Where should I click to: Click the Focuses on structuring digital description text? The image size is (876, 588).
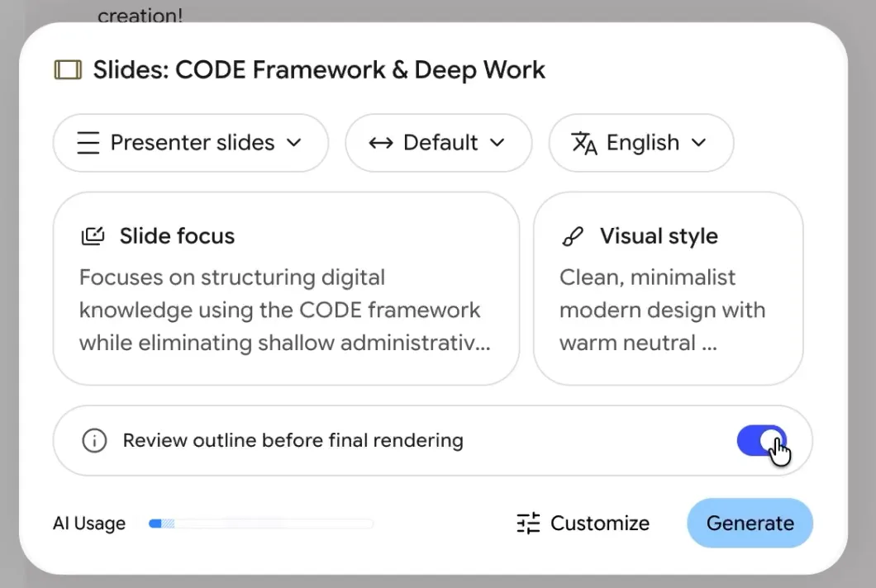[x=285, y=311]
